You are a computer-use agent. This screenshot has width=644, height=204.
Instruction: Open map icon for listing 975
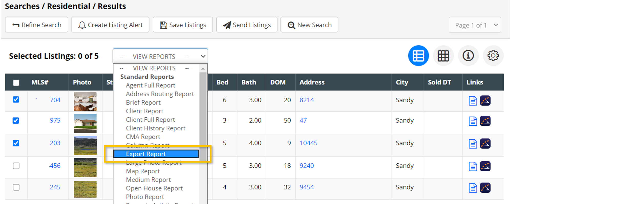click(x=485, y=121)
